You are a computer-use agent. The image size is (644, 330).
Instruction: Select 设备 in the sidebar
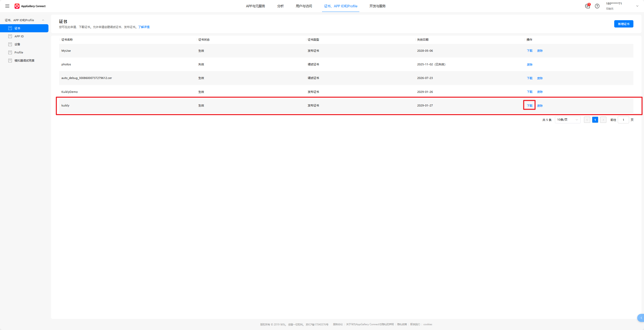pos(17,44)
